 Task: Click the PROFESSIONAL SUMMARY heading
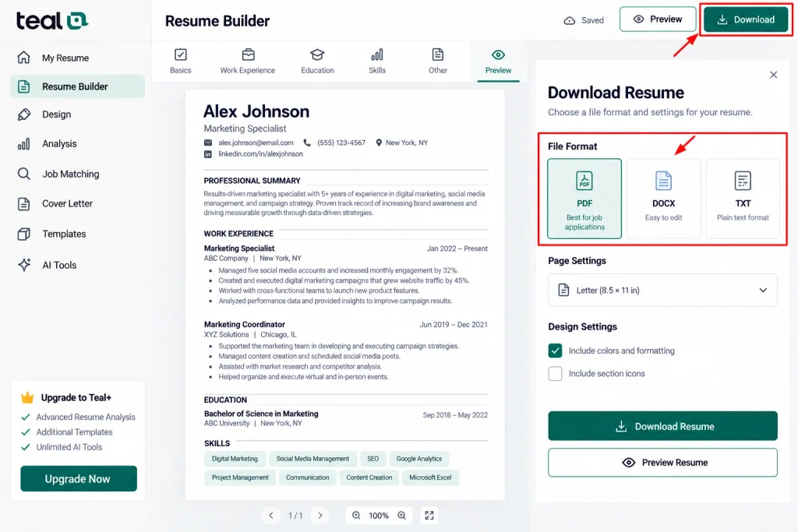(x=252, y=181)
